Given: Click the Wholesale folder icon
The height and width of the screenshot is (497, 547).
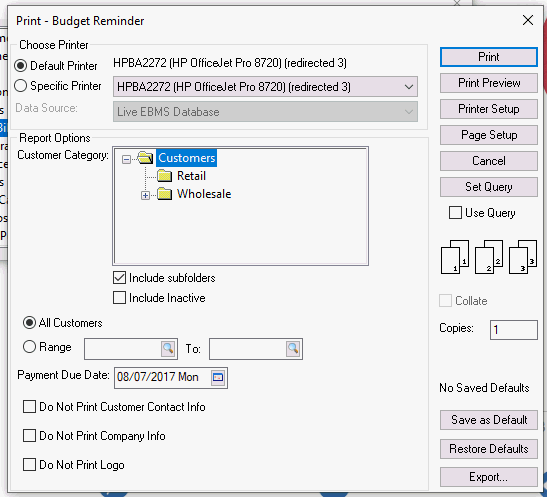Looking at the screenshot, I should point(164,194).
